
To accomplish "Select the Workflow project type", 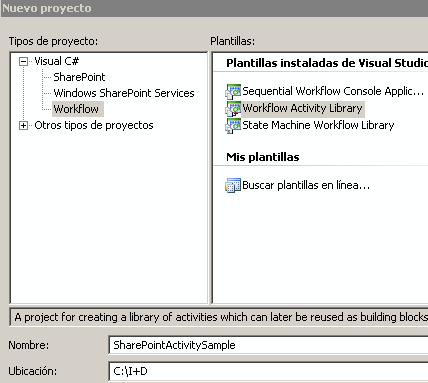I will pyautogui.click(x=76, y=109).
